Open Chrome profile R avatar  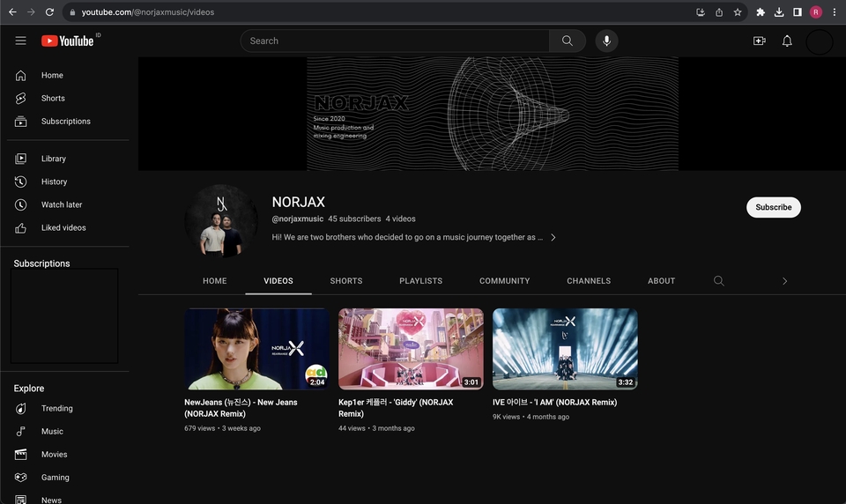pos(816,11)
